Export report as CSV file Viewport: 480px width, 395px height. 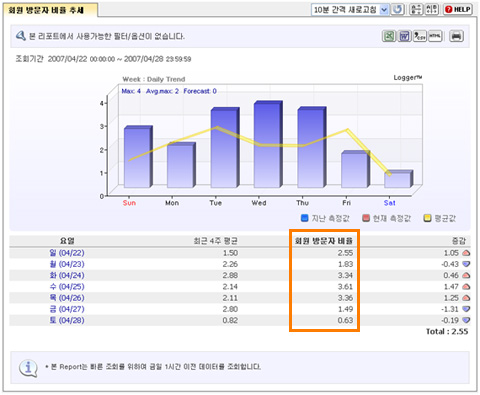(x=420, y=36)
